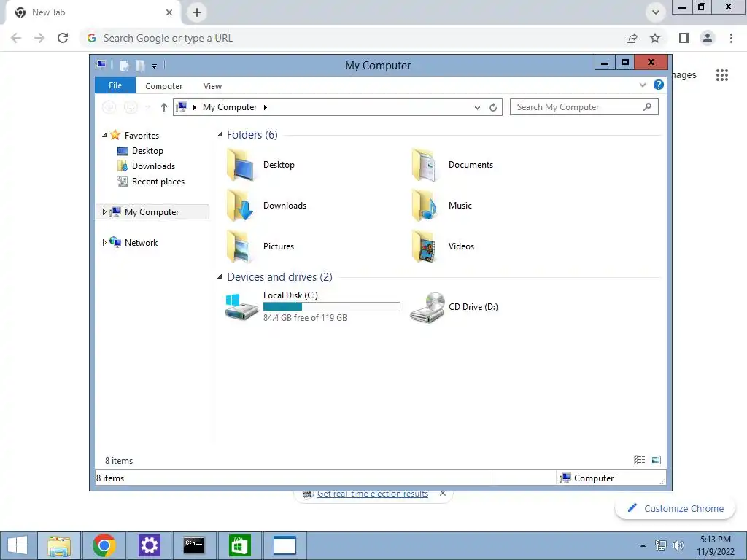Open Command Prompt from taskbar
Viewport: 747px width, 560px height.
194,545
